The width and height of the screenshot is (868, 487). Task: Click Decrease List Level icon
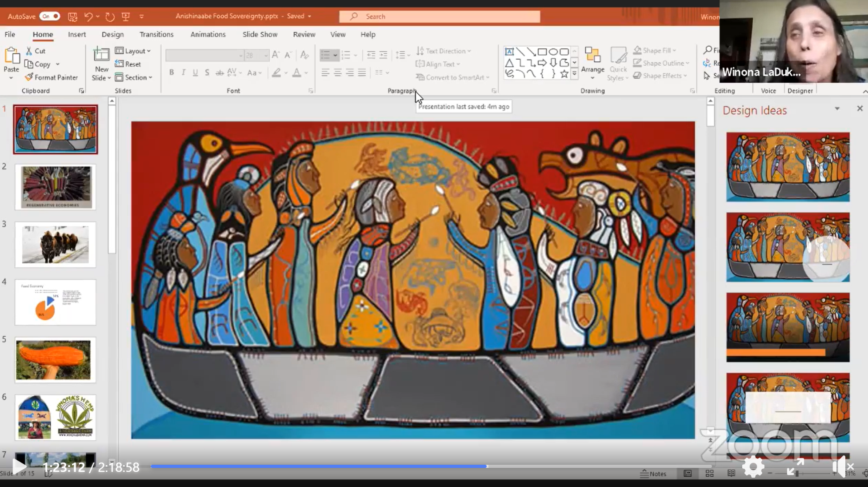(371, 55)
